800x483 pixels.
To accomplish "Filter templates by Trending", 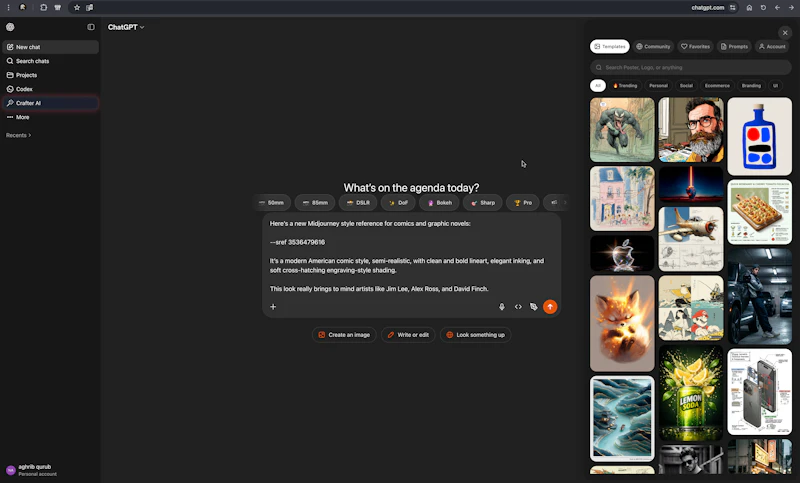I will tap(625, 86).
